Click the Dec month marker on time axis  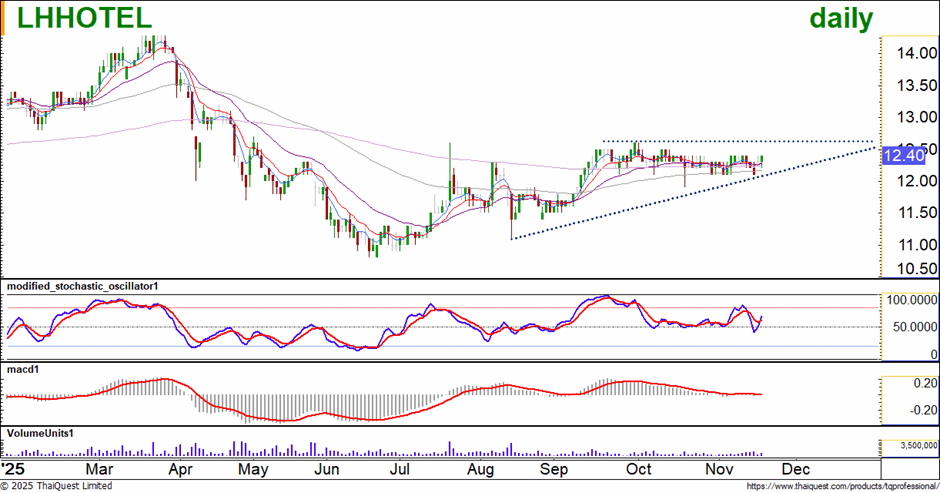795,468
